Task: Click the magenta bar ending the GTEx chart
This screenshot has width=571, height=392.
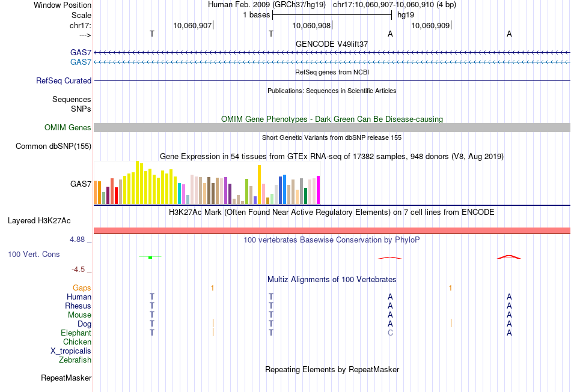Action: (x=319, y=190)
